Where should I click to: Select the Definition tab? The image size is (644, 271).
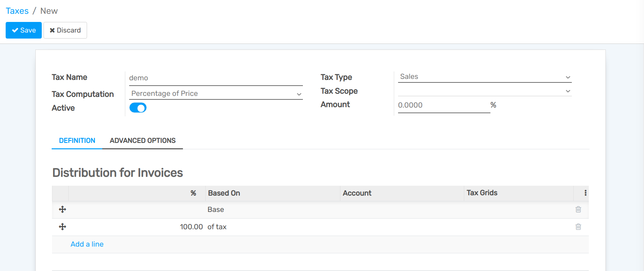(77, 140)
